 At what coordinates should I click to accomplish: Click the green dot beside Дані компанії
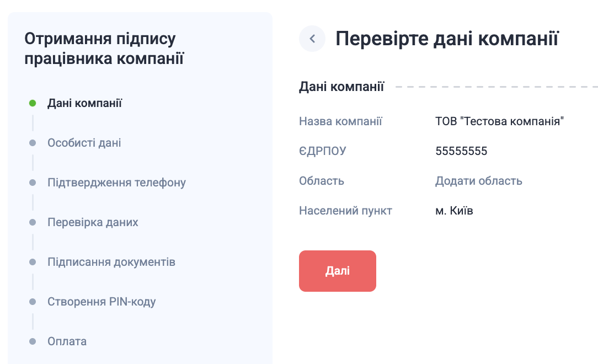33,103
